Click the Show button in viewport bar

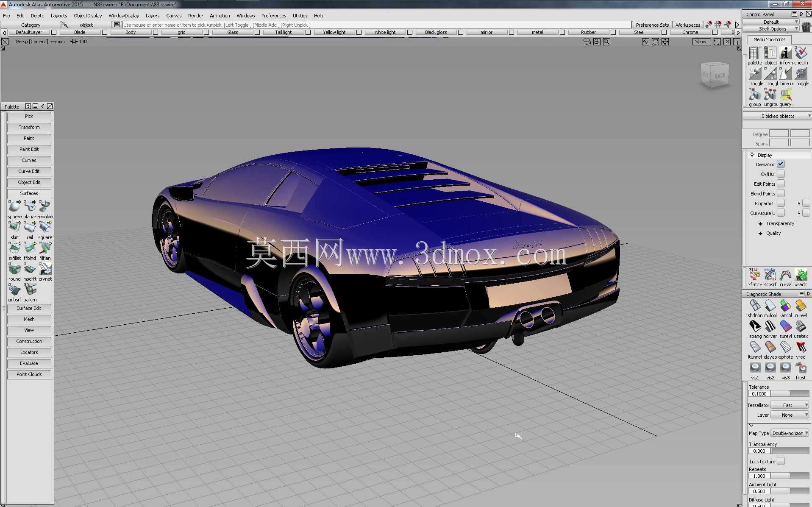click(701, 42)
